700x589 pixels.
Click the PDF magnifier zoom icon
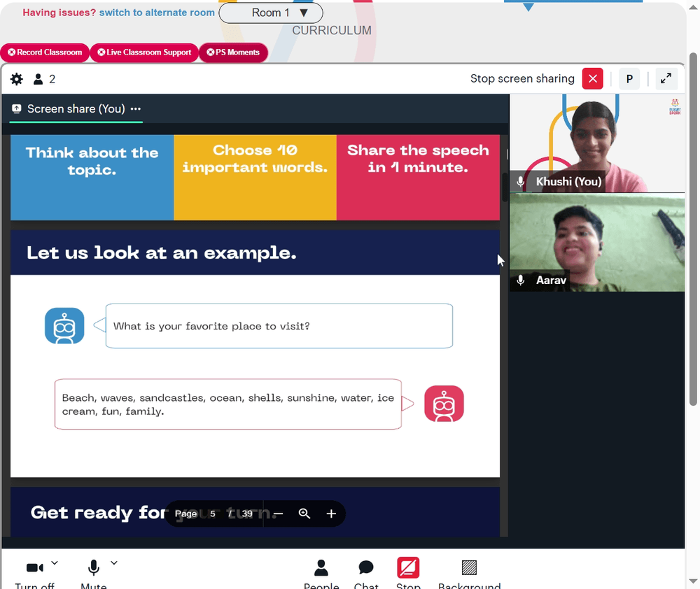click(304, 513)
